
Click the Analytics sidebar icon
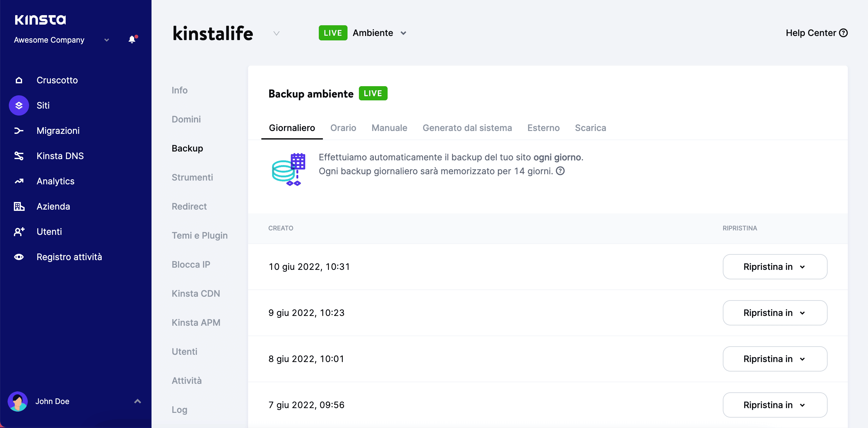click(x=19, y=181)
